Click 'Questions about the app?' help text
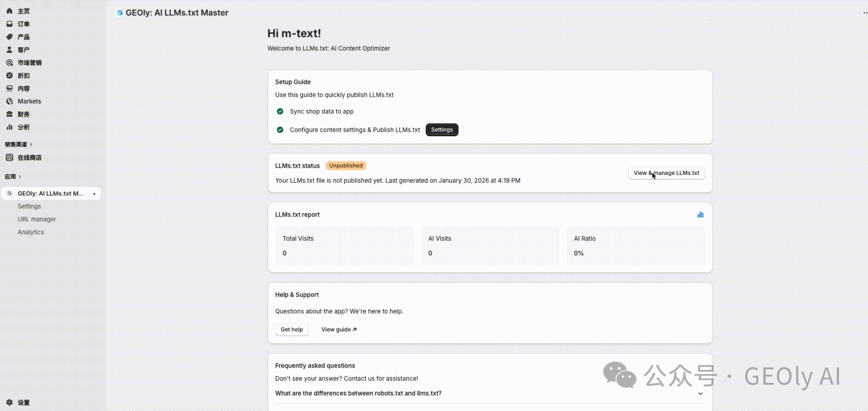868x411 pixels. (339, 311)
